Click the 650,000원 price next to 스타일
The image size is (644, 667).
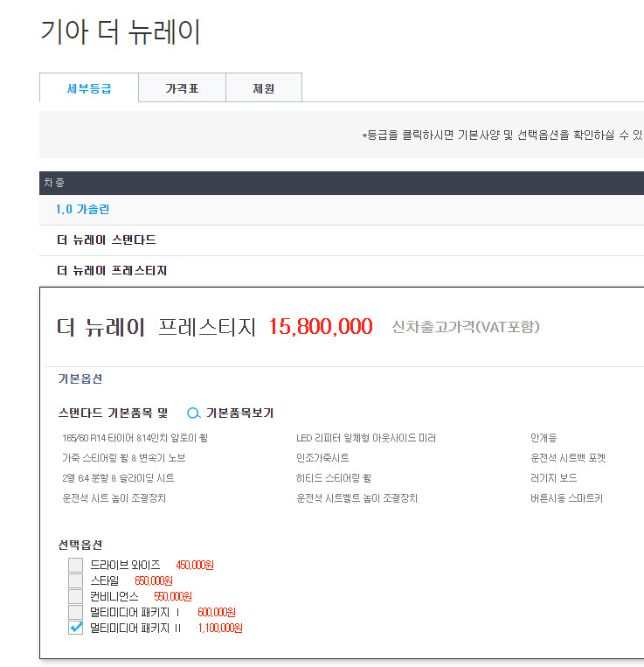click(154, 580)
